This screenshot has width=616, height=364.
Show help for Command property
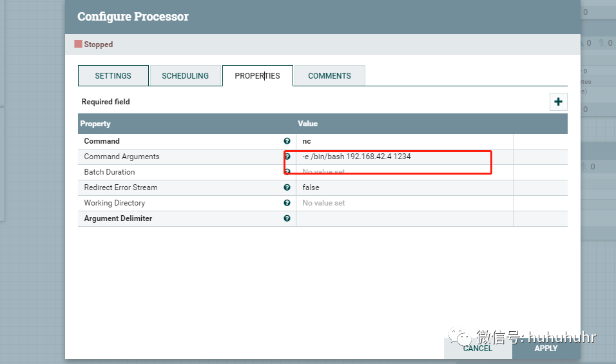(x=287, y=141)
